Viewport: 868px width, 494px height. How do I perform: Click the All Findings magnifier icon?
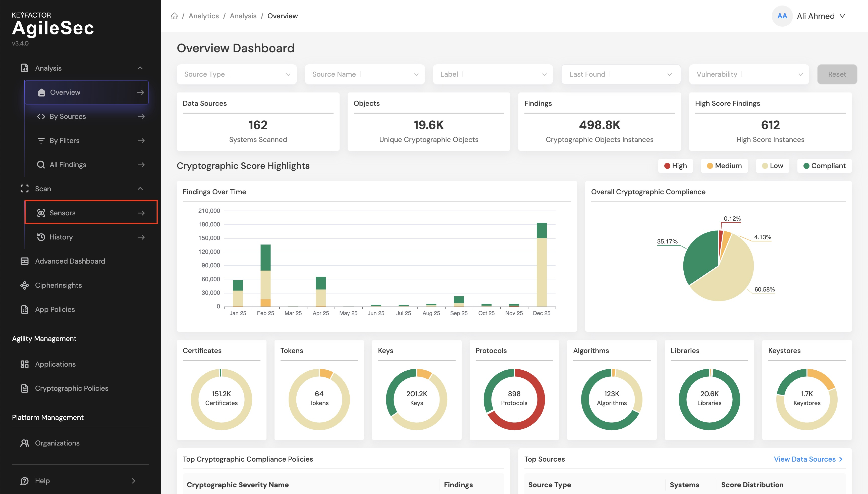[41, 165]
